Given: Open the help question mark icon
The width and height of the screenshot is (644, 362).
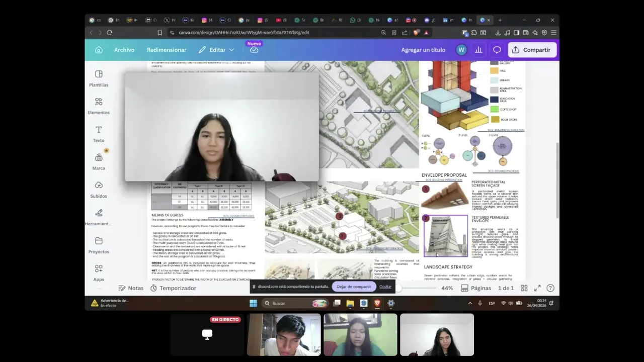Looking at the screenshot, I should pos(550,288).
